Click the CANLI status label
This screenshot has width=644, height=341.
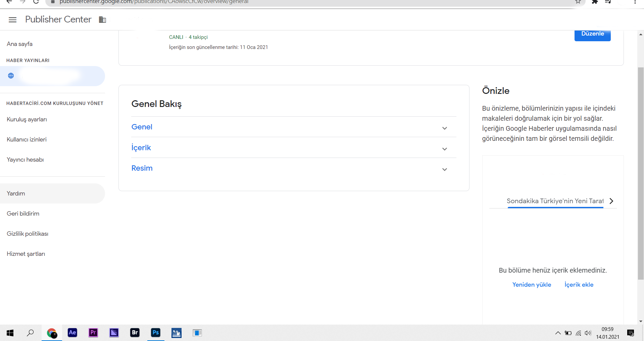coord(176,37)
